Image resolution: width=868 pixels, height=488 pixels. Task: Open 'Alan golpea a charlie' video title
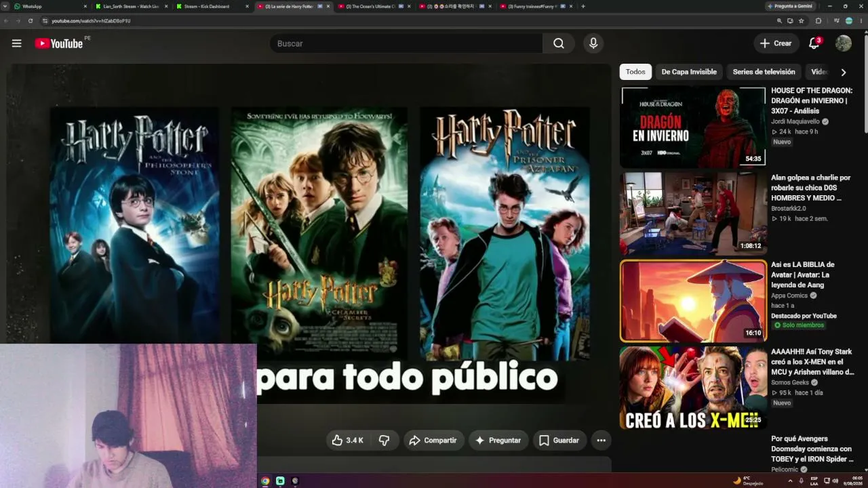click(x=810, y=188)
